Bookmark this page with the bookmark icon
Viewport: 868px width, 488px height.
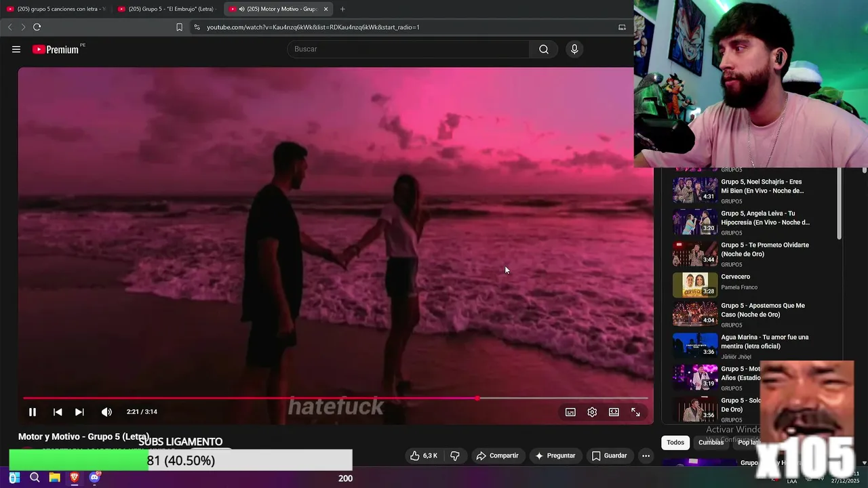pyautogui.click(x=179, y=27)
